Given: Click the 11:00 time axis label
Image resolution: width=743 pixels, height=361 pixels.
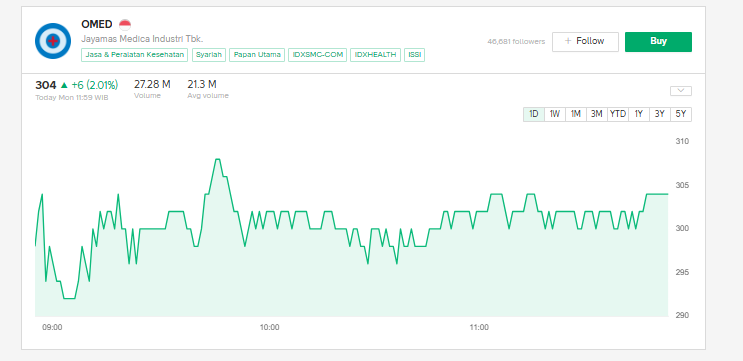Looking at the screenshot, I should click(479, 327).
